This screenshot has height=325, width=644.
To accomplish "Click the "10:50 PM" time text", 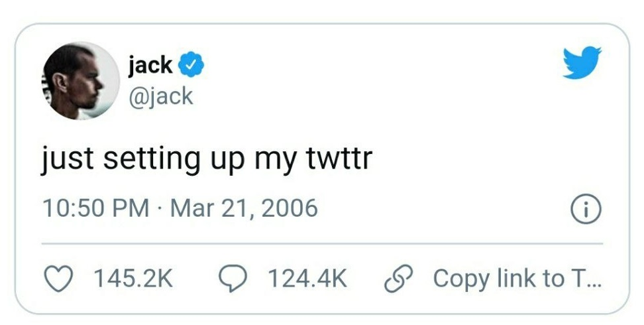I will [x=95, y=208].
